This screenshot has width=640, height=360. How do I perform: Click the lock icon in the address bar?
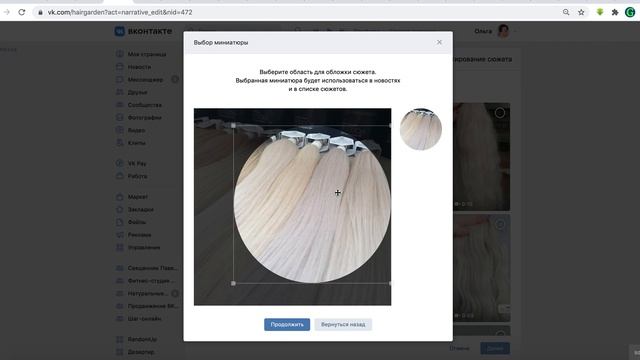(40, 12)
